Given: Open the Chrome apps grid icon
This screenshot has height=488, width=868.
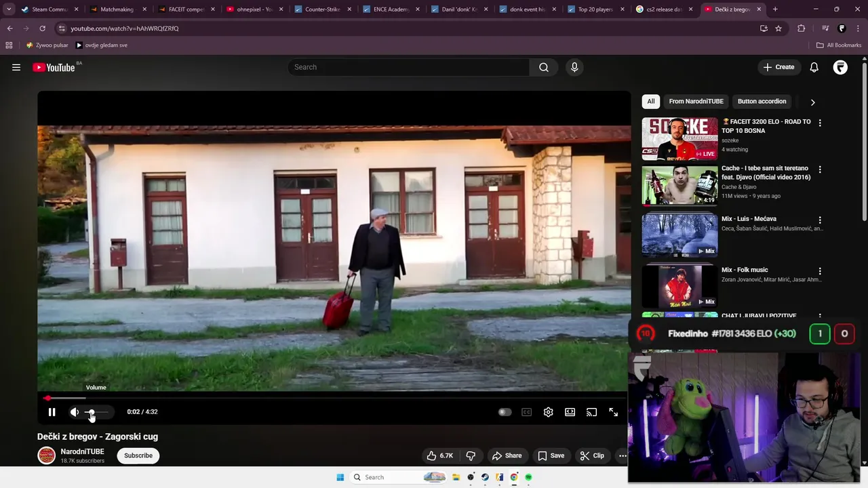Looking at the screenshot, I should tap(9, 45).
